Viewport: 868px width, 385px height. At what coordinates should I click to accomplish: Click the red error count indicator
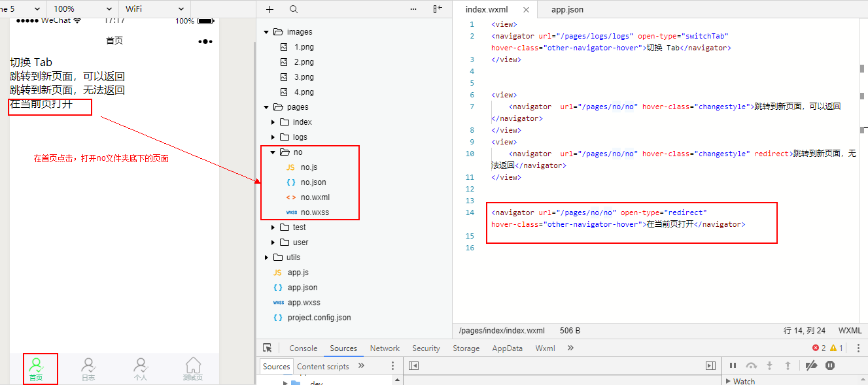click(819, 348)
